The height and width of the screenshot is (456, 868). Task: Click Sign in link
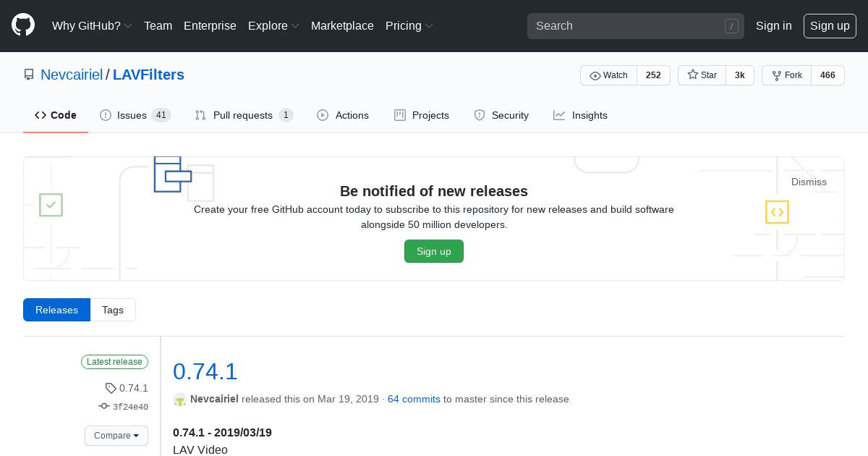coord(773,25)
